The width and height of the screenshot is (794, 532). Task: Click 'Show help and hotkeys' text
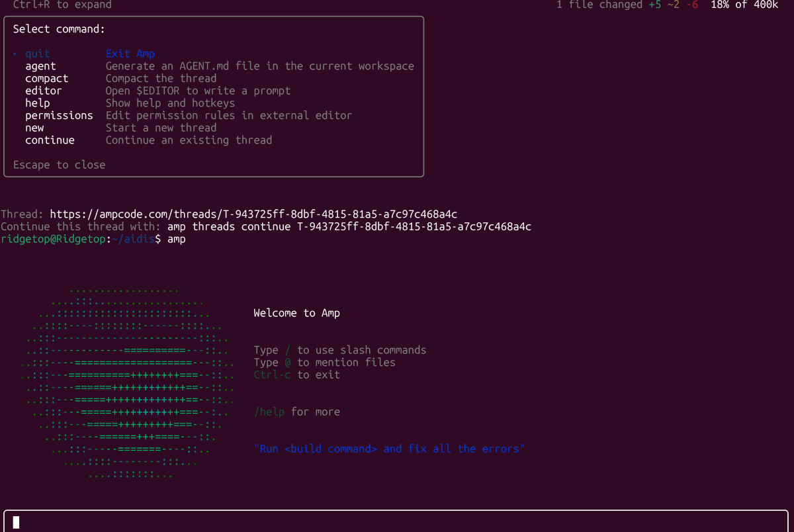pyautogui.click(x=171, y=103)
